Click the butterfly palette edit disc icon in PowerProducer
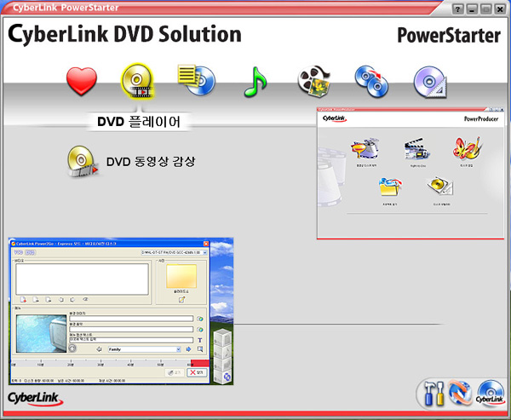The width and height of the screenshot is (511, 420). (x=467, y=149)
